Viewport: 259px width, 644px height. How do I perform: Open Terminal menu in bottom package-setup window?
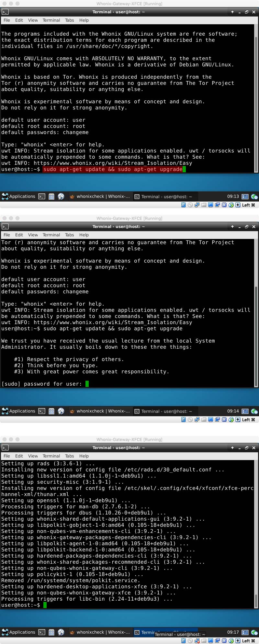[51, 456]
